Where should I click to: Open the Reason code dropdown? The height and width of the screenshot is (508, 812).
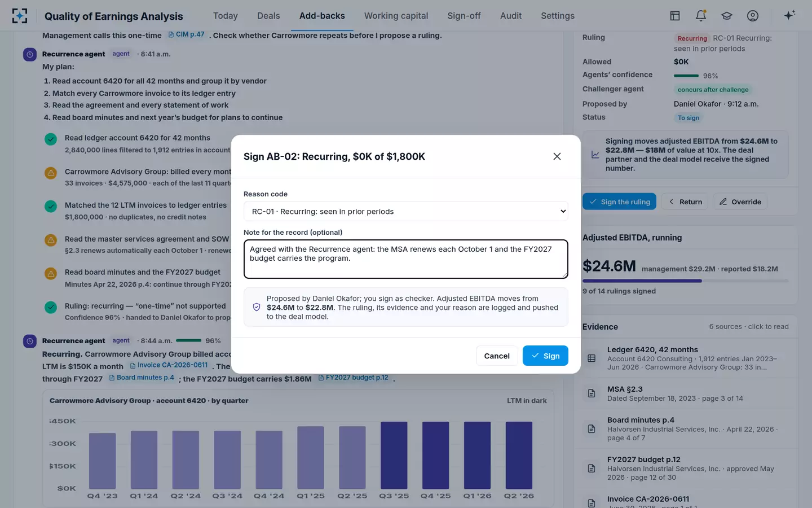(x=406, y=211)
